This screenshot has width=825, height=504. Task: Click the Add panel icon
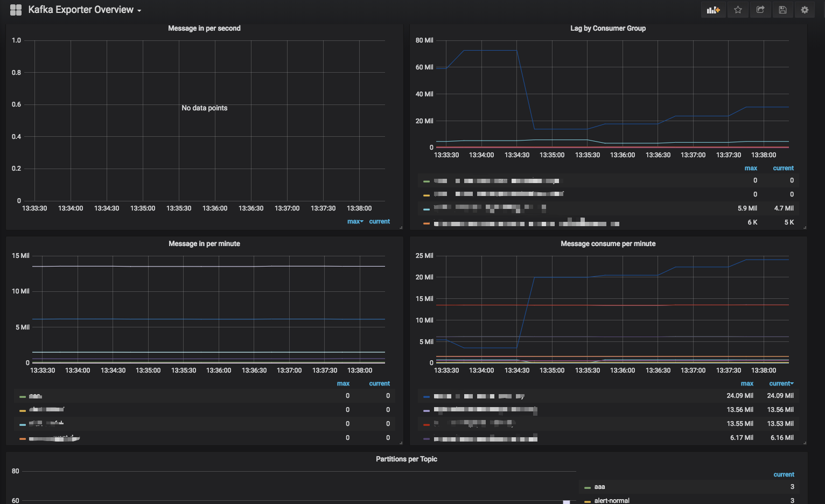point(713,10)
